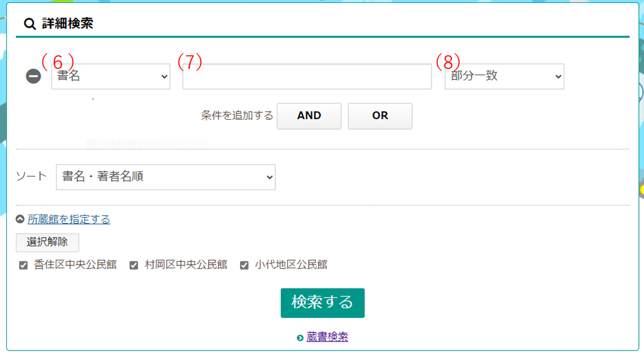Viewport: 644px width, 359px height.
Task: Click the green 検索する button
Action: pyautogui.click(x=323, y=303)
